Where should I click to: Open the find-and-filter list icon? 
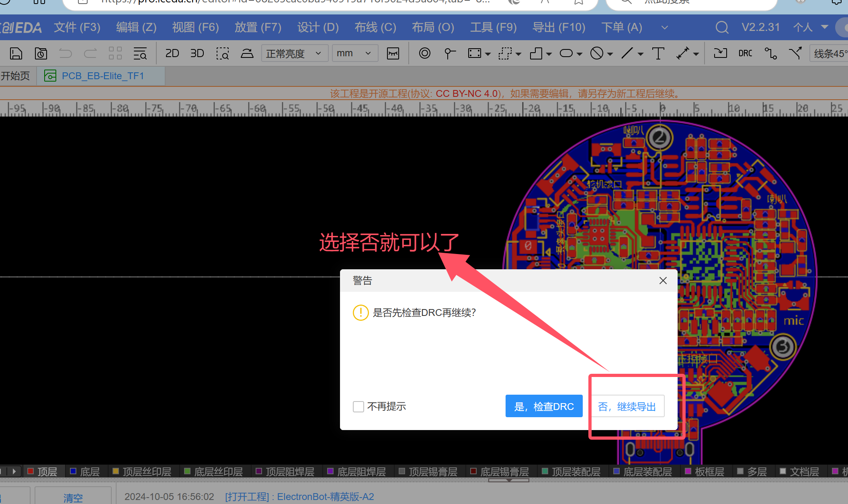coord(140,53)
